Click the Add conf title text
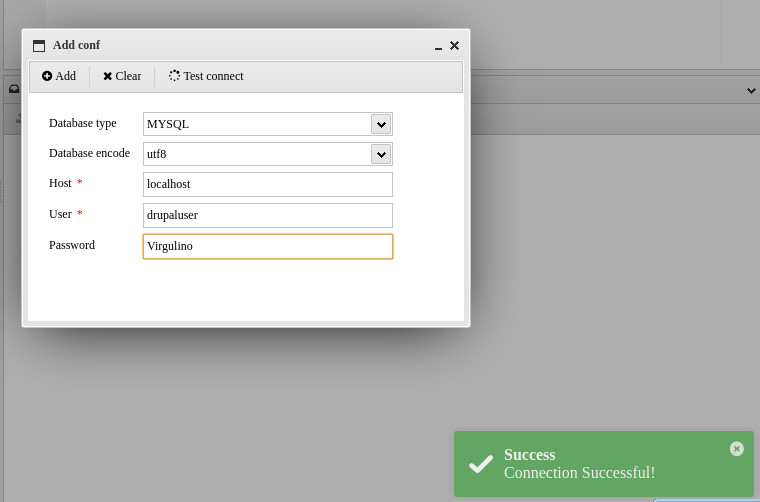This screenshot has height=502, width=760. [76, 45]
